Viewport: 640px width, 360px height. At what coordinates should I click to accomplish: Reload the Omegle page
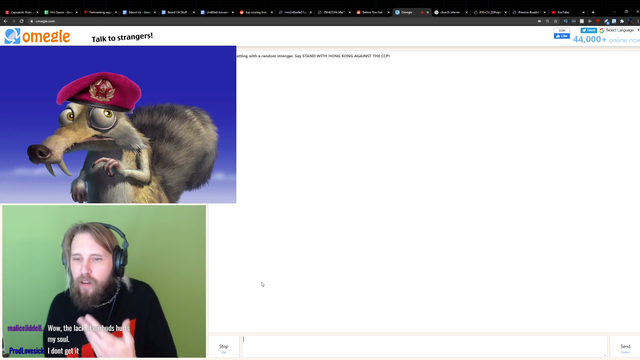point(22,21)
